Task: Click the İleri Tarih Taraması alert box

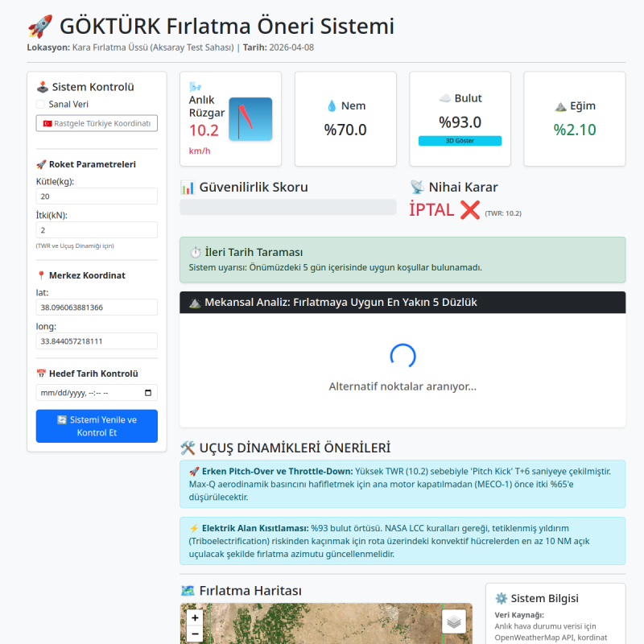Action: (402, 259)
